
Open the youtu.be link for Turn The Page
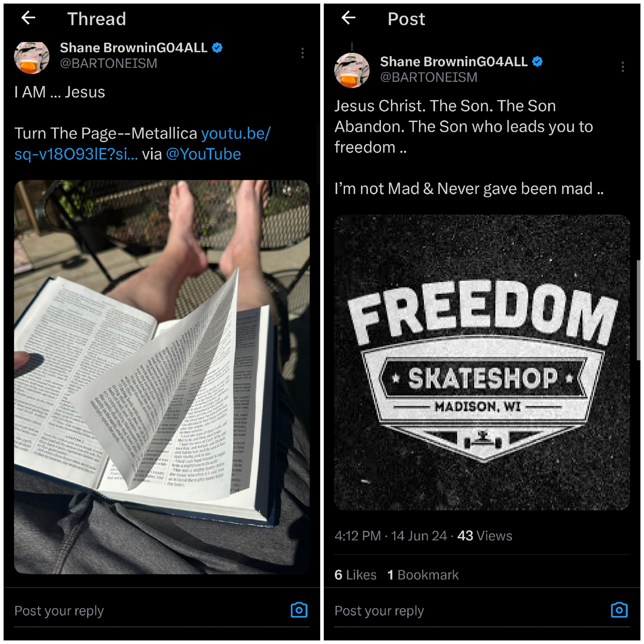[143, 144]
